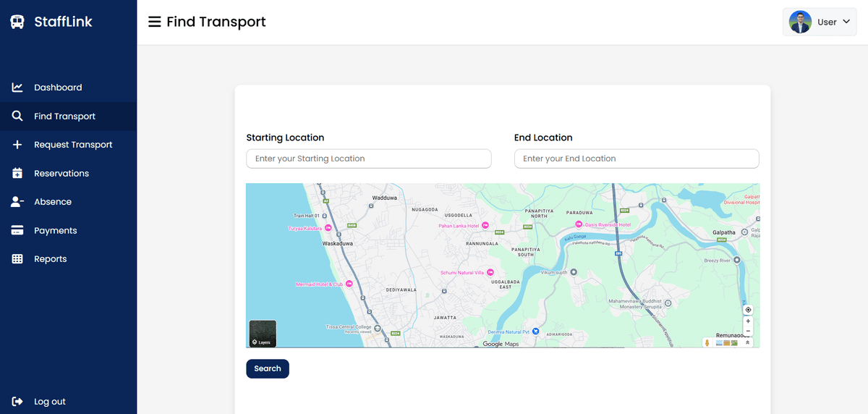Viewport: 868px width, 414px height.
Task: Click the Galpatha town label
Action: pos(724,232)
